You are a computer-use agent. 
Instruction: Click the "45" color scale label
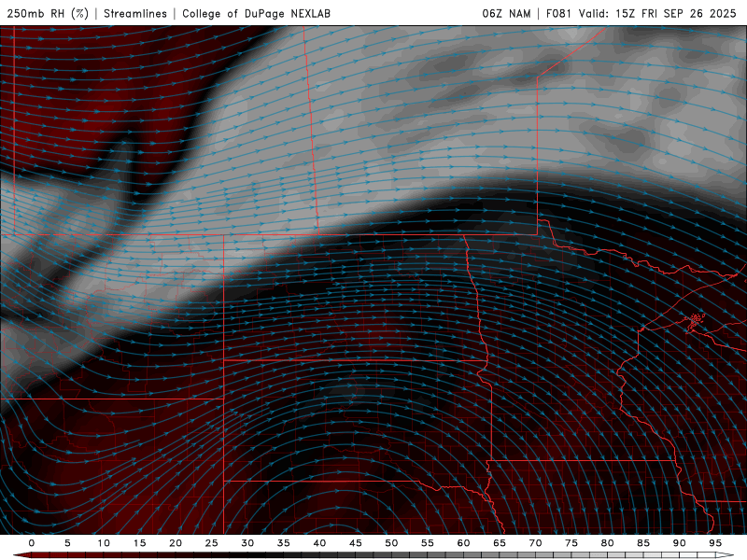(x=356, y=543)
